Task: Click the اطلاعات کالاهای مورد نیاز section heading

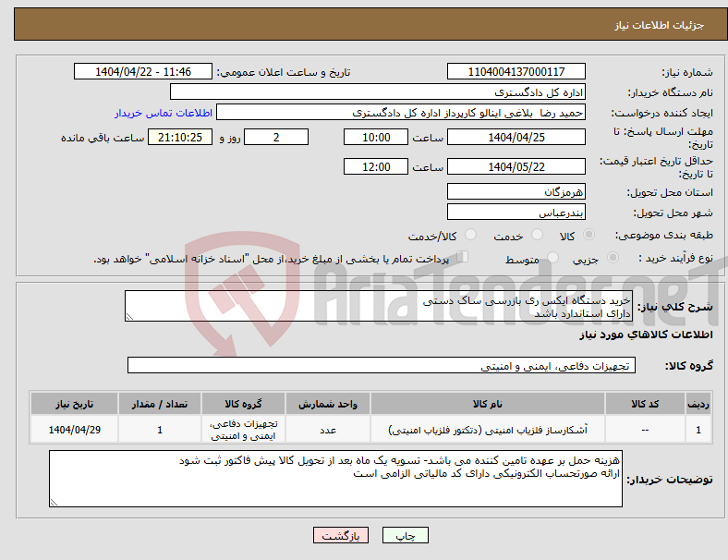Action: point(646,335)
